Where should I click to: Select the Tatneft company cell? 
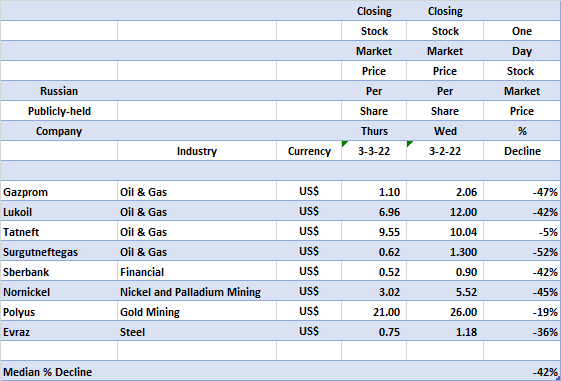(59, 232)
